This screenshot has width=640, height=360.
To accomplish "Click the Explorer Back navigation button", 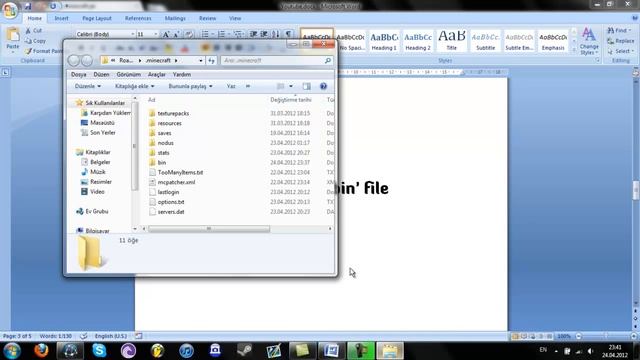I will [73, 60].
